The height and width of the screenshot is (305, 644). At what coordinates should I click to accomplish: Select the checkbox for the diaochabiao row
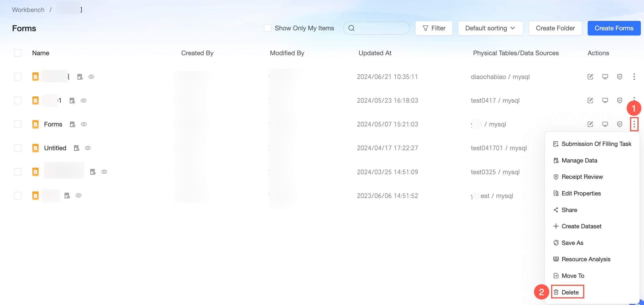pyautogui.click(x=18, y=77)
